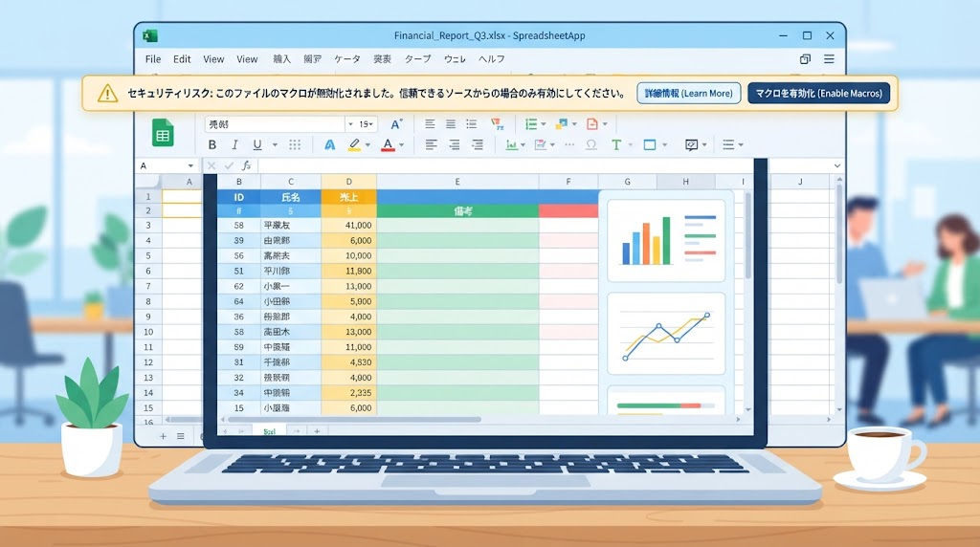Screen dimensions: 980x547
Task: Open the insert chart dropdown arrow
Action: point(523,144)
